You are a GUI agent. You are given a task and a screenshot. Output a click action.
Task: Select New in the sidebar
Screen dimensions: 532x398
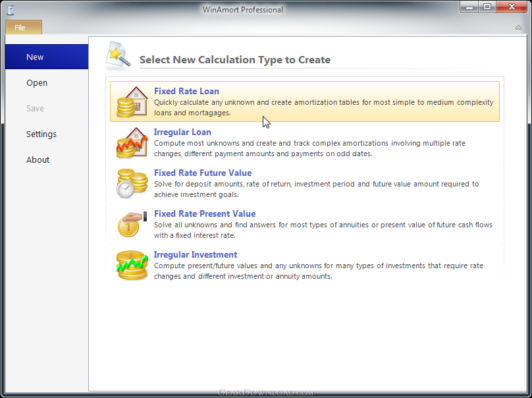pyautogui.click(x=47, y=57)
